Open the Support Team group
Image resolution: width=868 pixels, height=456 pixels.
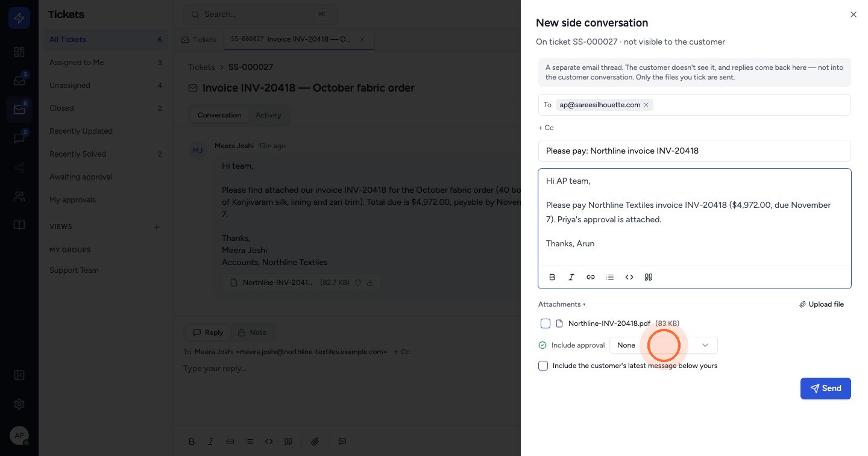pos(106,270)
